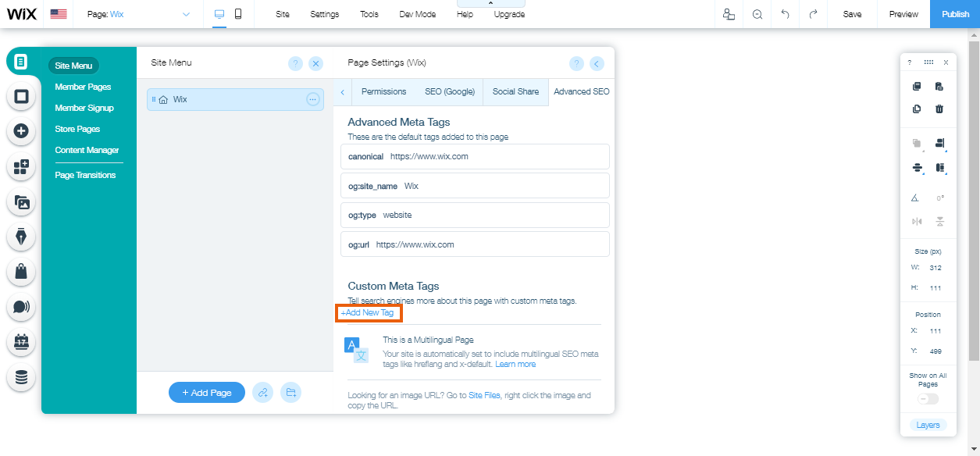Viewport: 980px width, 456px height.
Task: Click the Layers button
Action: (928, 426)
